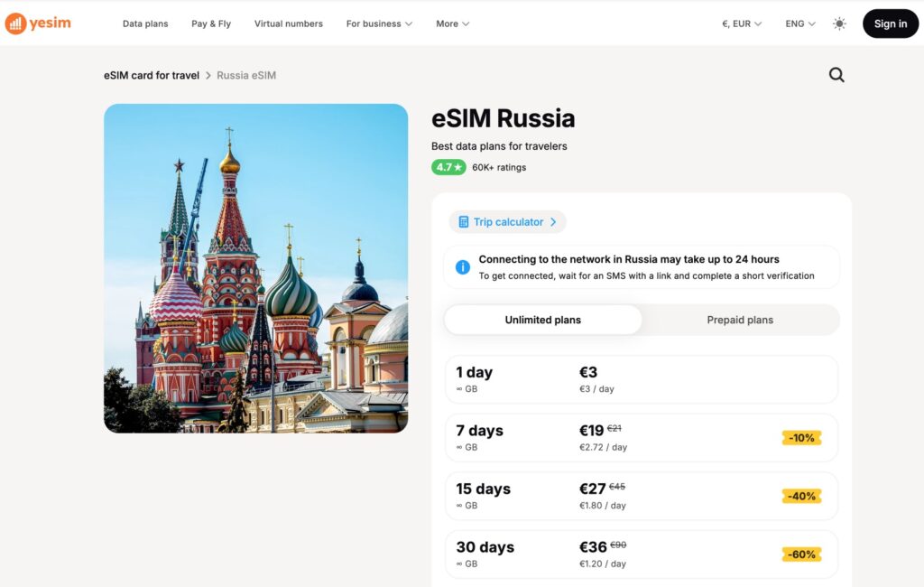The width and height of the screenshot is (924, 587).
Task: Choose the 1 day €3 plan
Action: click(x=642, y=379)
